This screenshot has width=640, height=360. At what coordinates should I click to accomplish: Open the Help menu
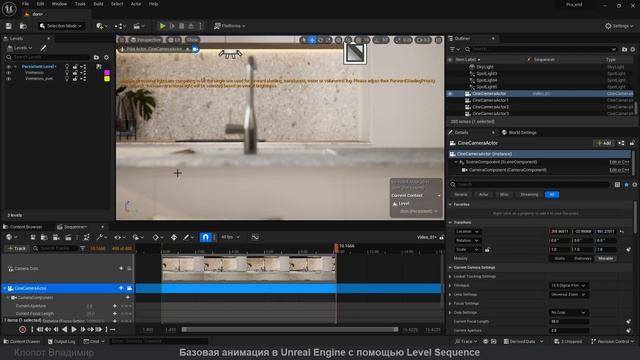pos(153,4)
